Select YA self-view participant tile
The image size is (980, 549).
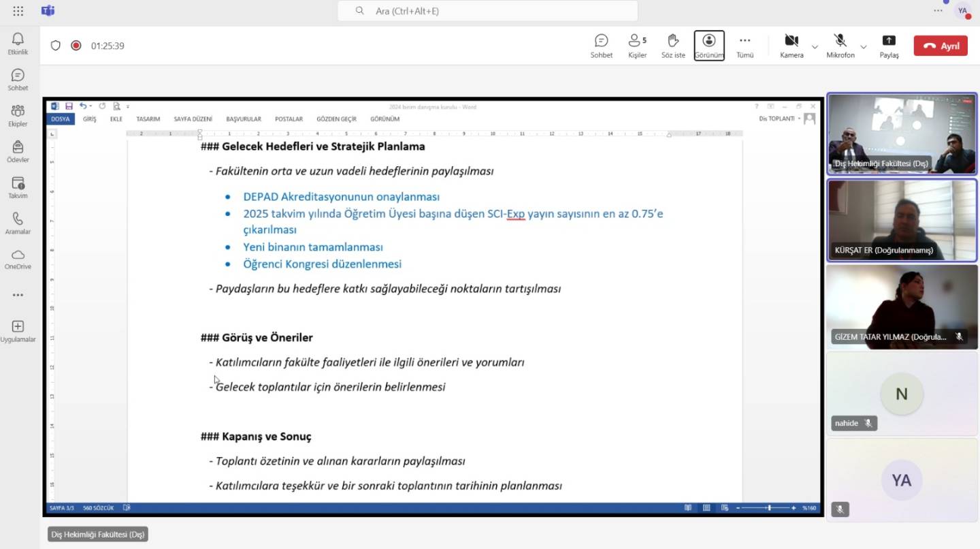click(902, 480)
